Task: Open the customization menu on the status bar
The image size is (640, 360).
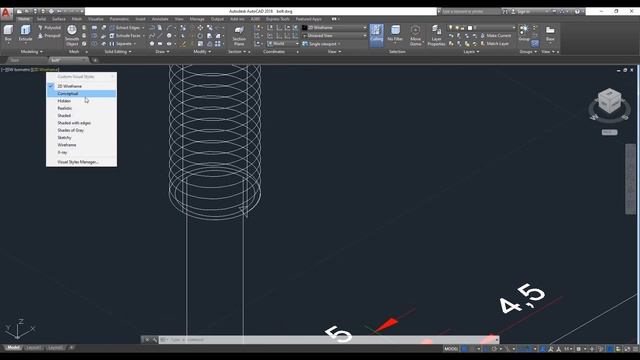Action: pos(635,349)
